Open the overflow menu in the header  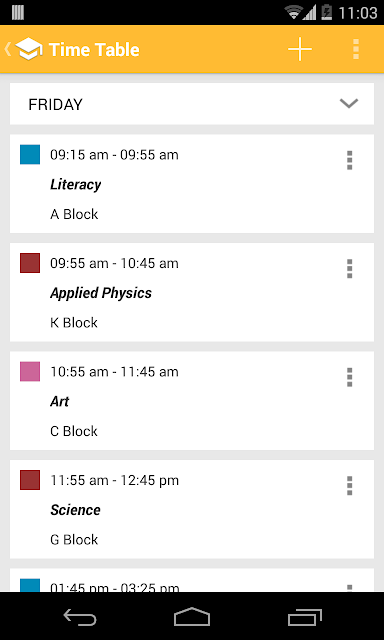click(x=356, y=49)
